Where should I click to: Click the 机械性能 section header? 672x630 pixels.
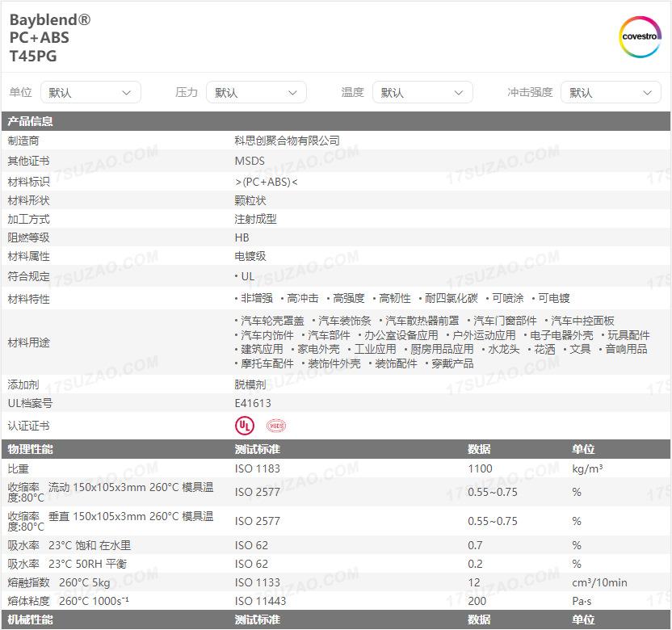(x=31, y=619)
